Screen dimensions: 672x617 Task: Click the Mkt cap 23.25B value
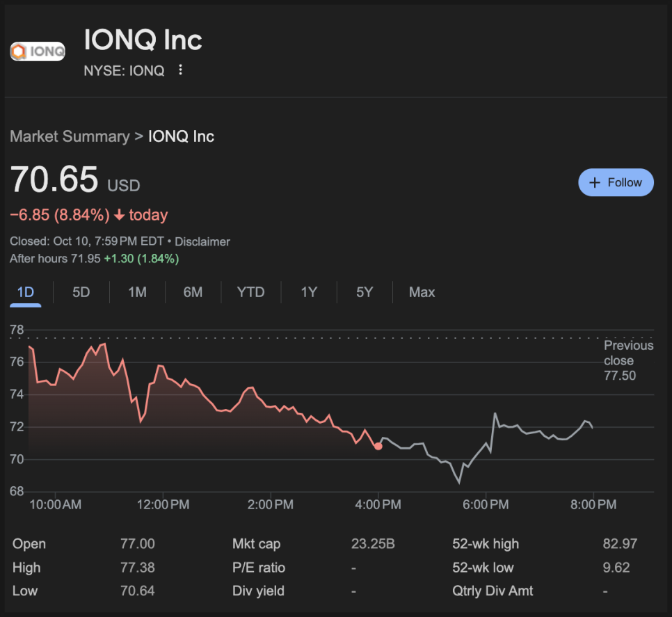(373, 544)
